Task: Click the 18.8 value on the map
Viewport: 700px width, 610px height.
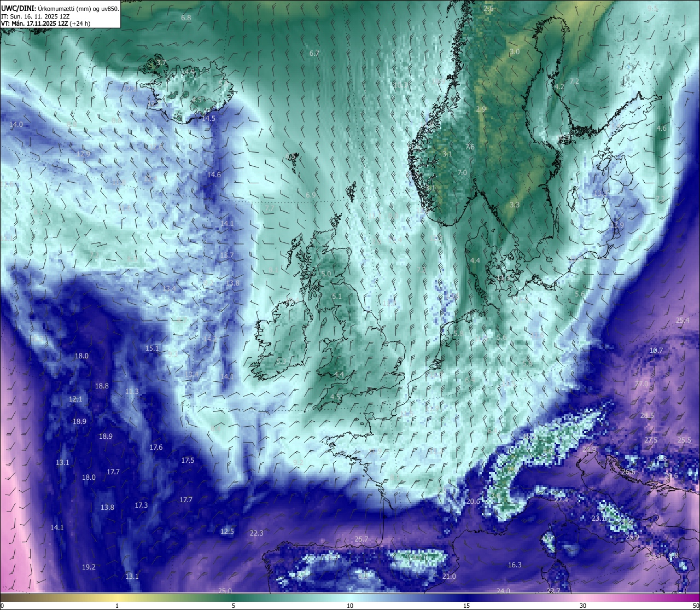Action: 102,386
